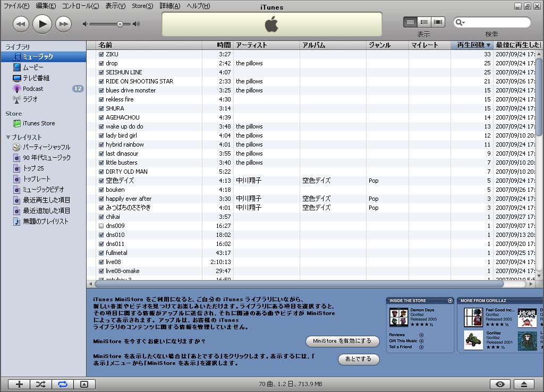The image size is (544, 392).
Task: Open the コントロール(C) menu
Action: [x=81, y=6]
